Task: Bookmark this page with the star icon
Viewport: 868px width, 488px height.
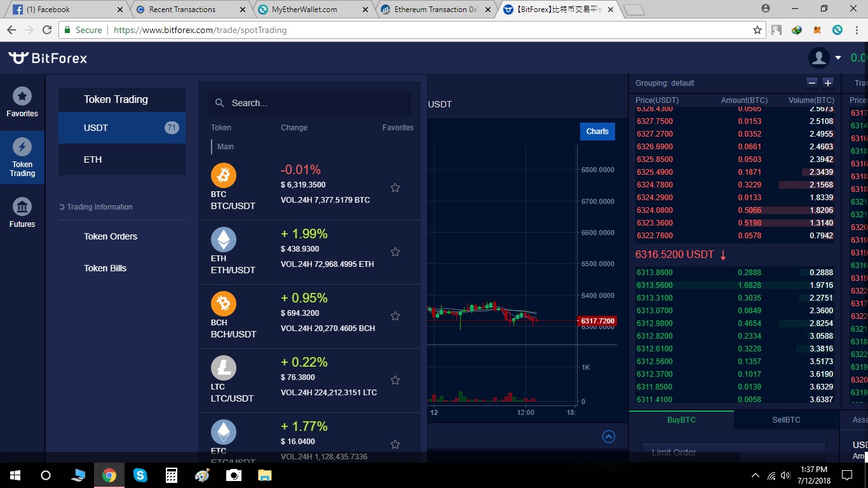Action: point(757,30)
